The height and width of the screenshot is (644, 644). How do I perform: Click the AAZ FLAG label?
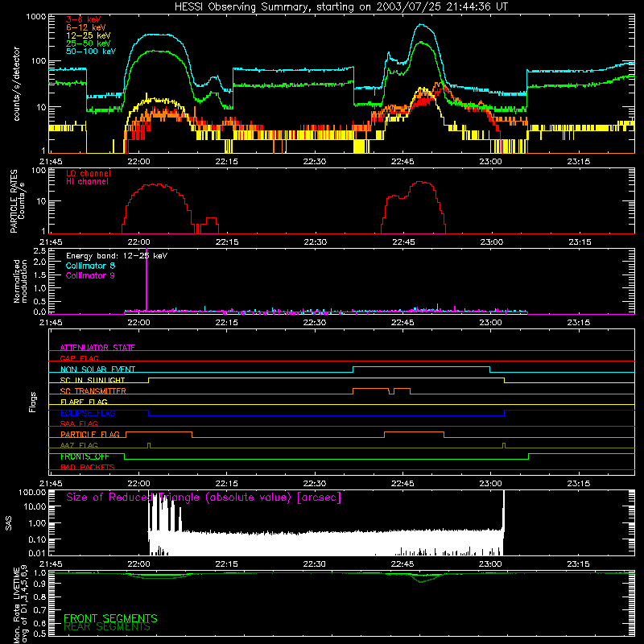(79, 445)
